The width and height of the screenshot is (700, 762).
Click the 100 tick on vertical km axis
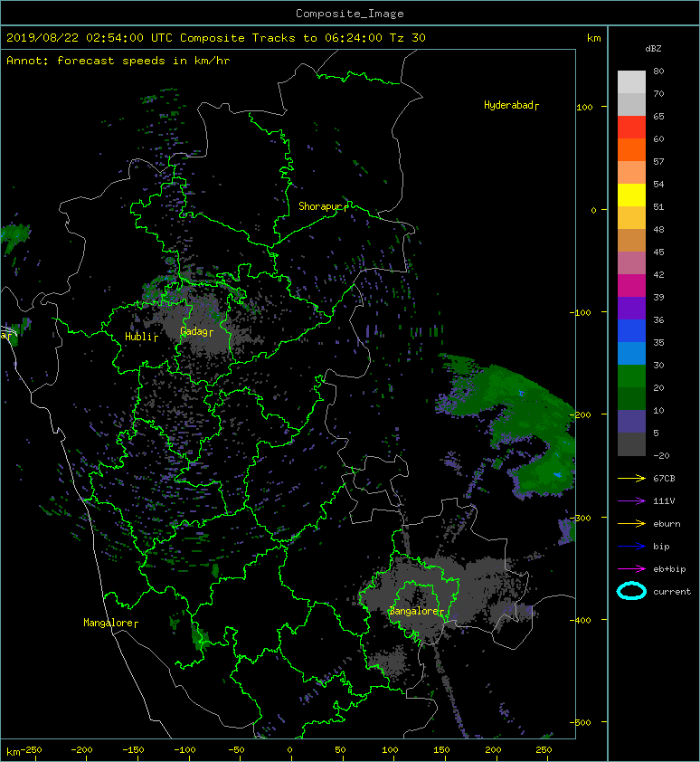pos(584,108)
